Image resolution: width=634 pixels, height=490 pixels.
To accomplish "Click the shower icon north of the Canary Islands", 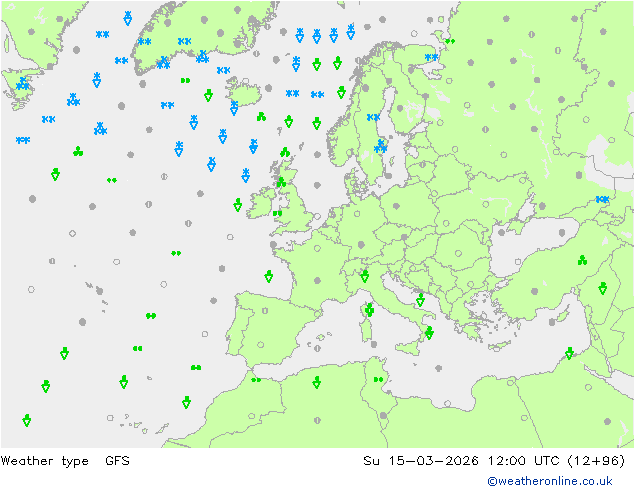I will tap(186, 402).
